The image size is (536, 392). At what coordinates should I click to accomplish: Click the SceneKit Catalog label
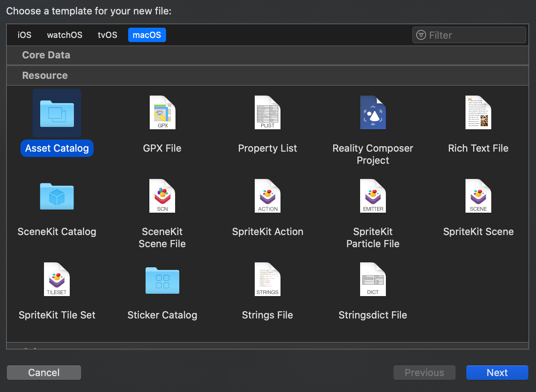click(57, 232)
